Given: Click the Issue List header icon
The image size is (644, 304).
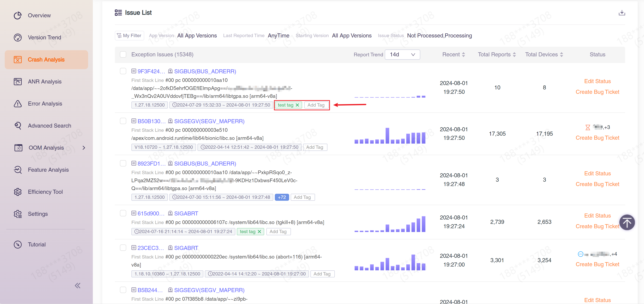Looking at the screenshot, I should point(118,12).
